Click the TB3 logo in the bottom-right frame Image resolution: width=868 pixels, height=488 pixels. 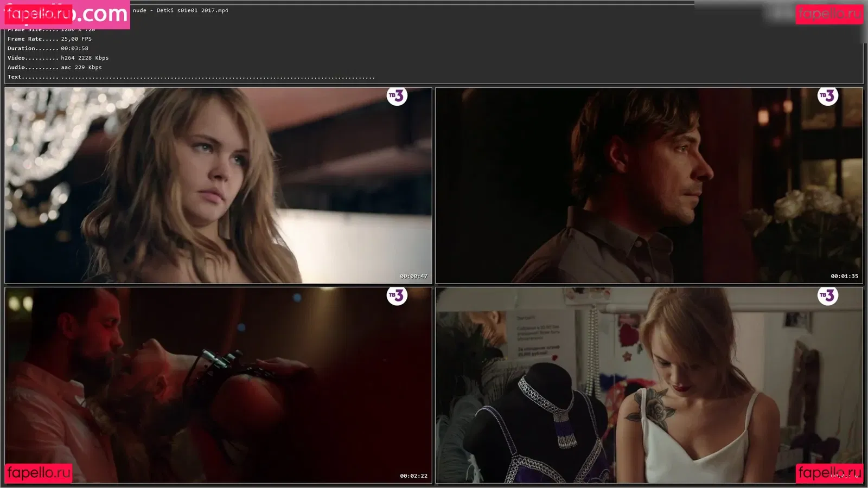[x=828, y=296]
